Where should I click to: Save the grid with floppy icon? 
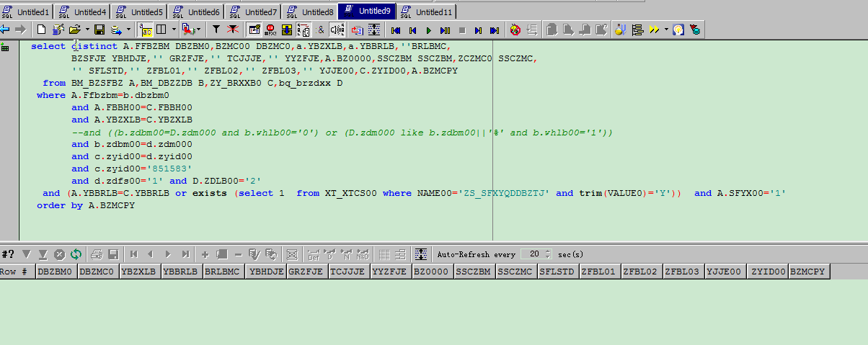(113, 254)
